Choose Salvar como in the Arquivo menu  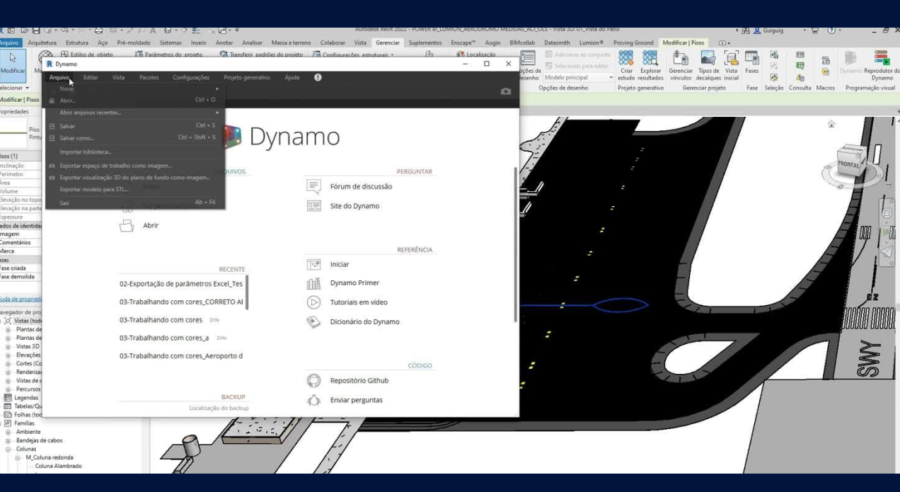pos(77,138)
